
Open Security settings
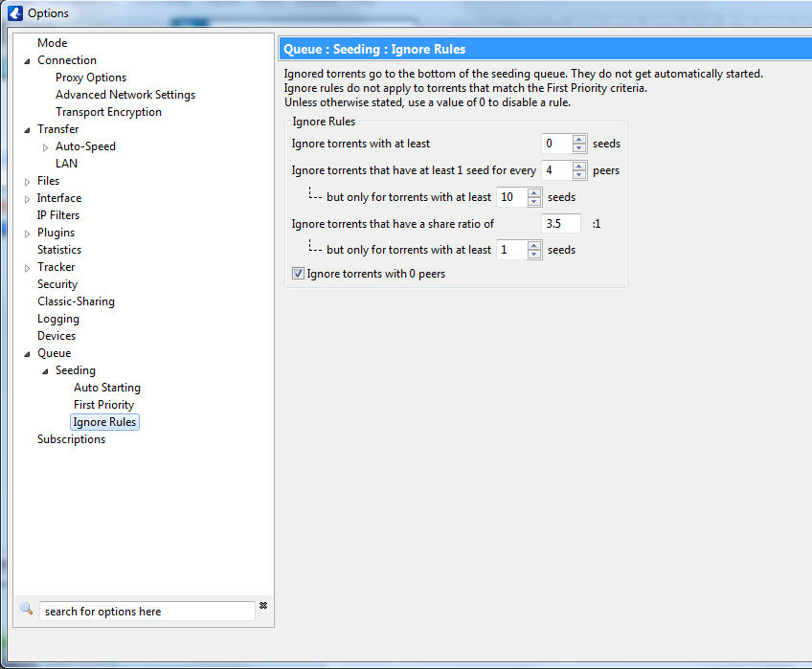click(57, 284)
